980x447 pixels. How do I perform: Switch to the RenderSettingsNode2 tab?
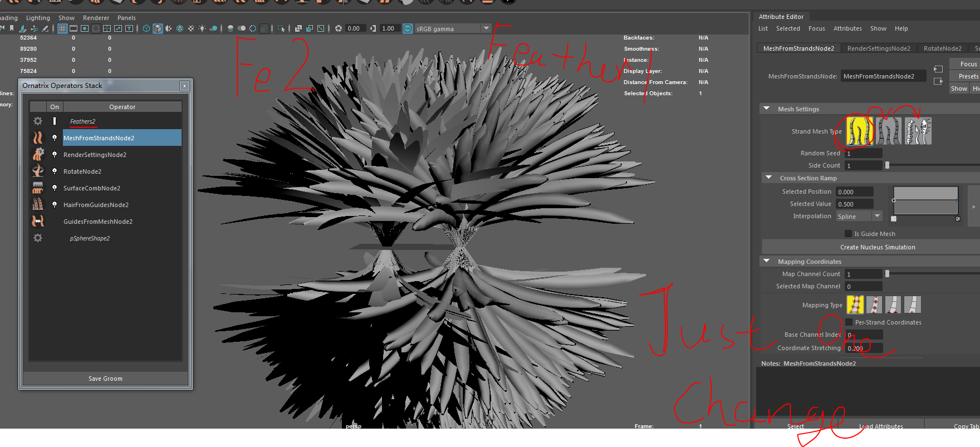click(x=878, y=48)
